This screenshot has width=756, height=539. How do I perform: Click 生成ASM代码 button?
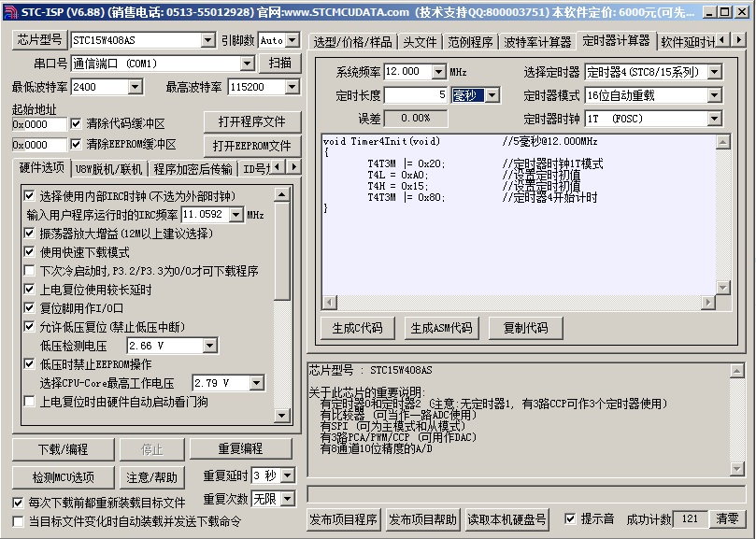[441, 328]
